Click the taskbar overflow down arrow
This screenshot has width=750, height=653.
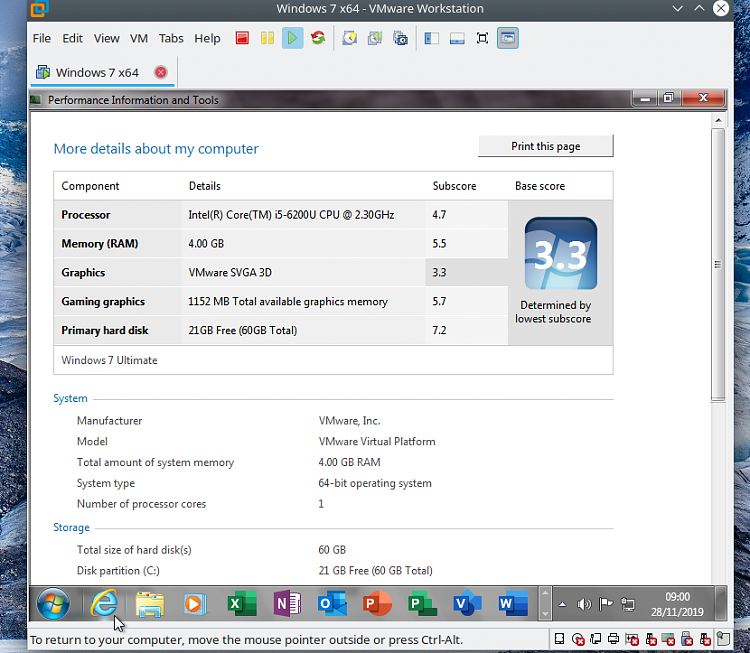click(545, 614)
